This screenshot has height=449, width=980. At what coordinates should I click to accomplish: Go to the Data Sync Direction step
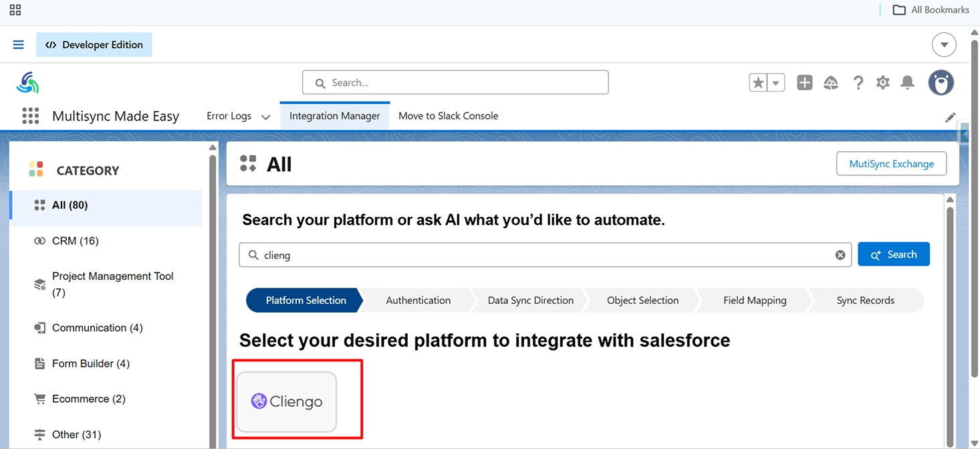[530, 300]
